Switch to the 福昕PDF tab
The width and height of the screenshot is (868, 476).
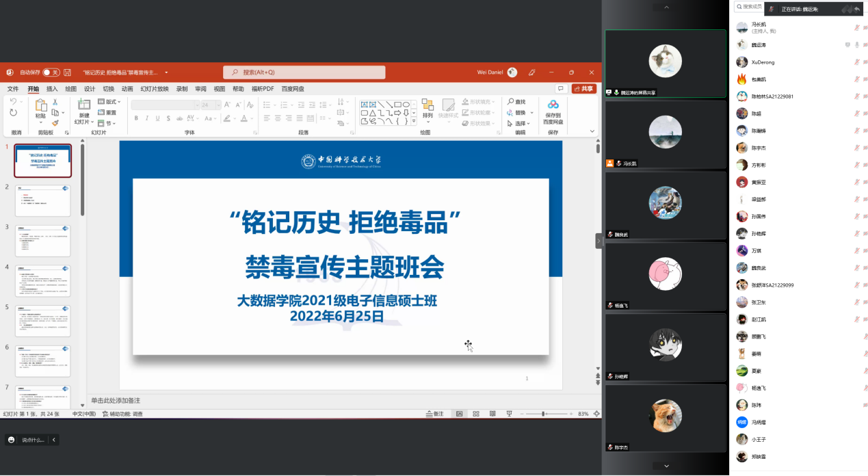tap(263, 89)
